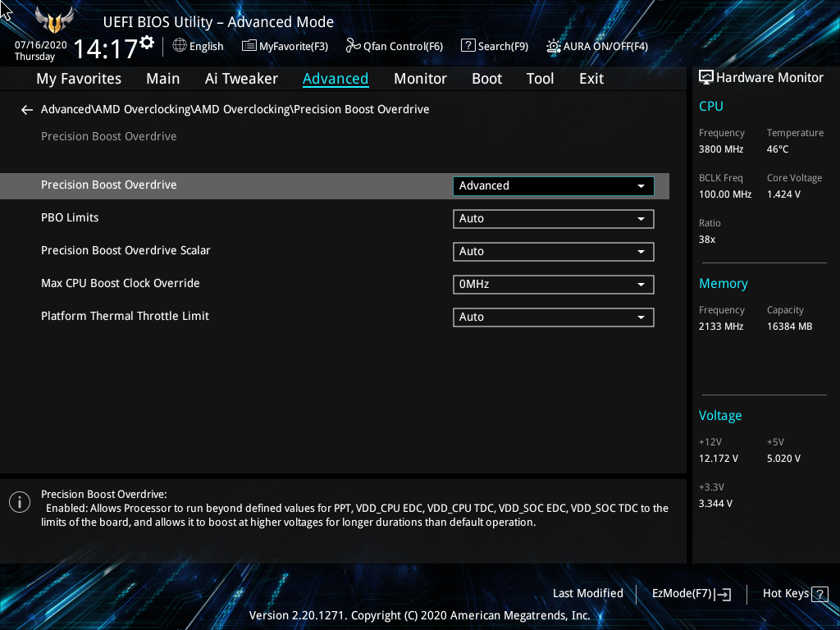Click EzMode(F7) button text
Viewport: 840px width, 630px height.
click(682, 594)
